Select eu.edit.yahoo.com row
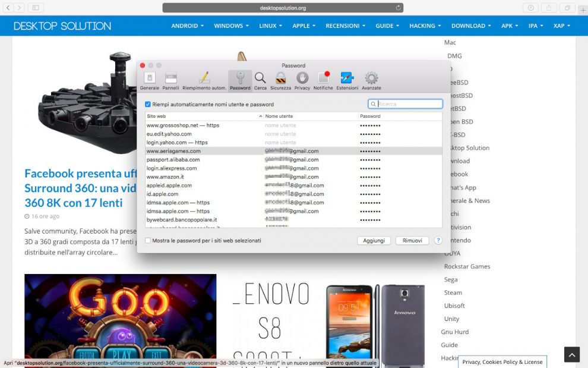This screenshot has width=588, height=368. tap(293, 134)
